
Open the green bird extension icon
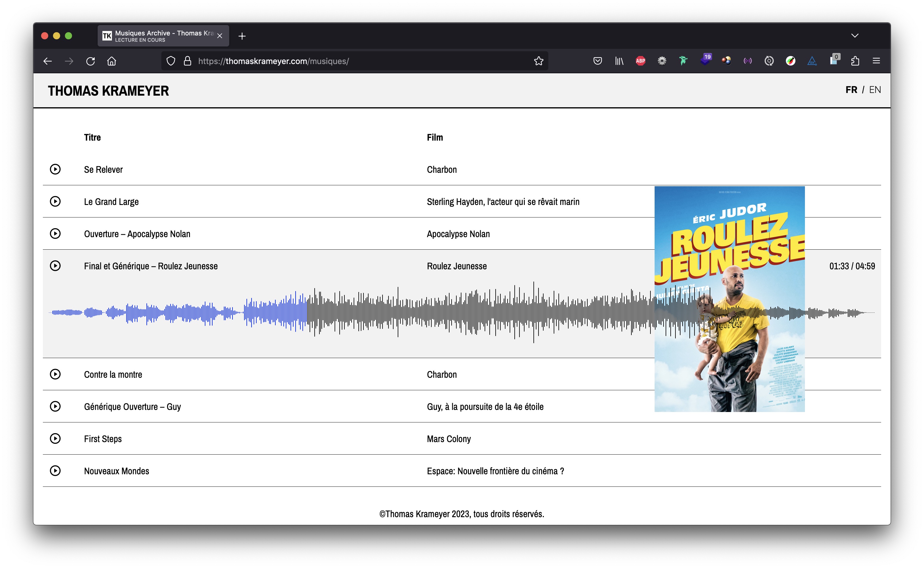coord(683,61)
